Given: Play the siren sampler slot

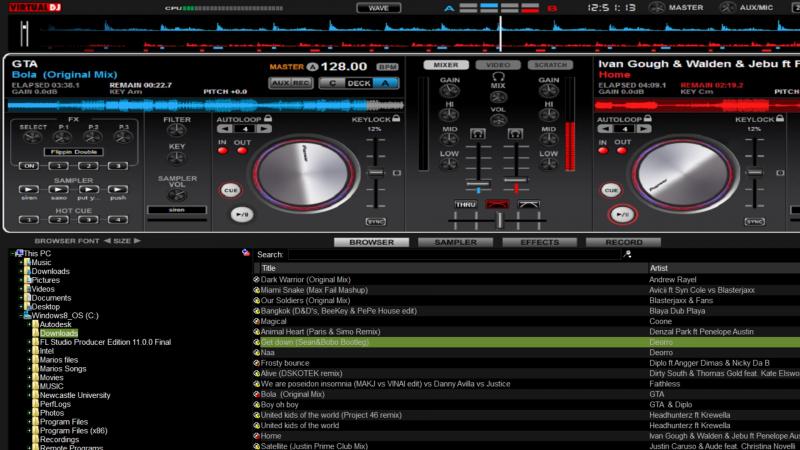Looking at the screenshot, I should coord(29,189).
